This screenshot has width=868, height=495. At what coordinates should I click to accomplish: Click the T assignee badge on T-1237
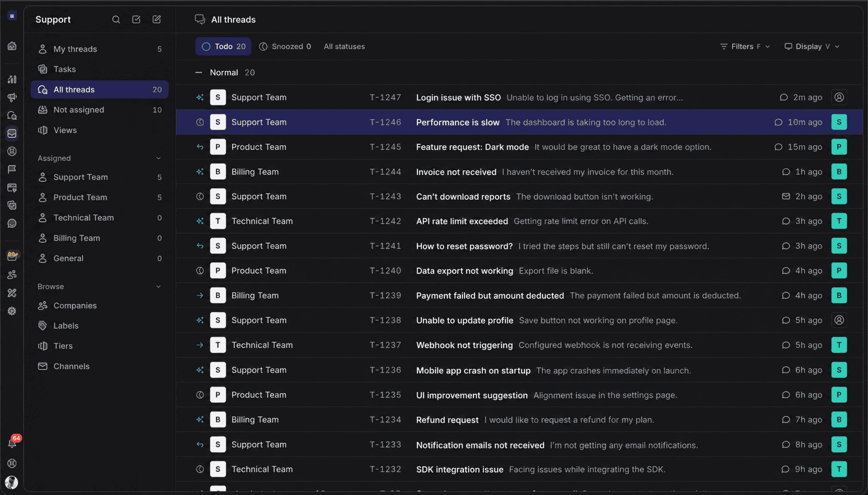pos(839,345)
